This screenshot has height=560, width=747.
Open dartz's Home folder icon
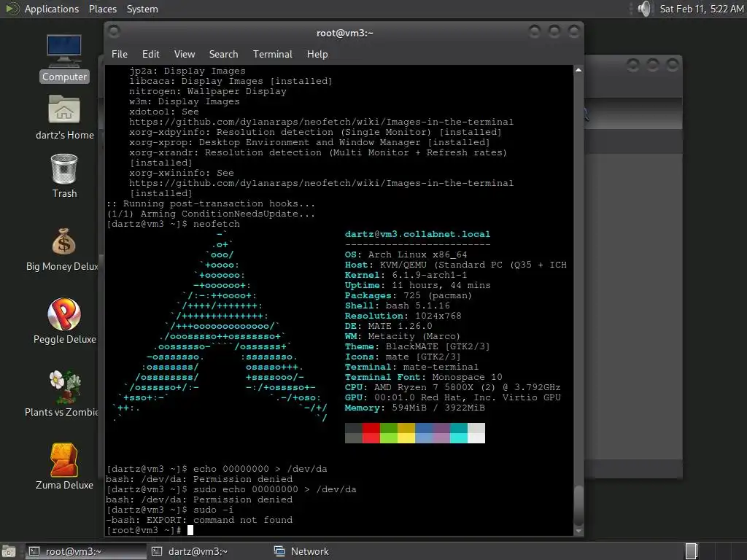[x=64, y=117]
